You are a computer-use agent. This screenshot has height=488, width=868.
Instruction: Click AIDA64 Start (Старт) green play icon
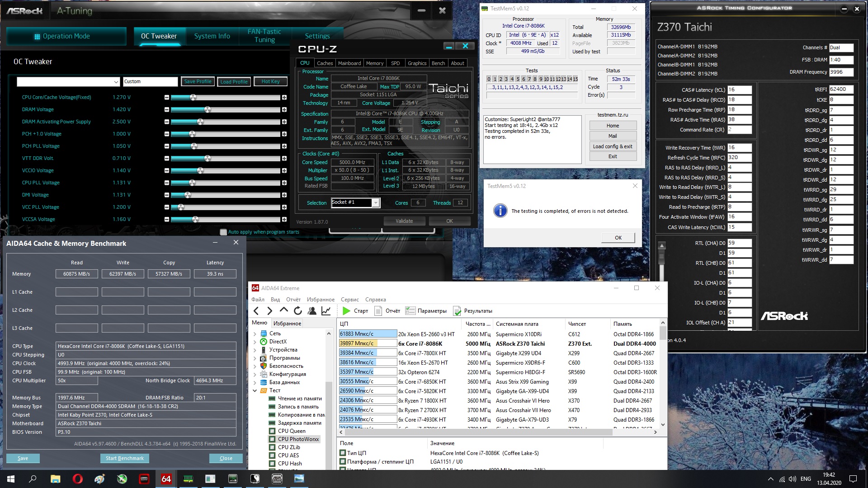(x=347, y=311)
